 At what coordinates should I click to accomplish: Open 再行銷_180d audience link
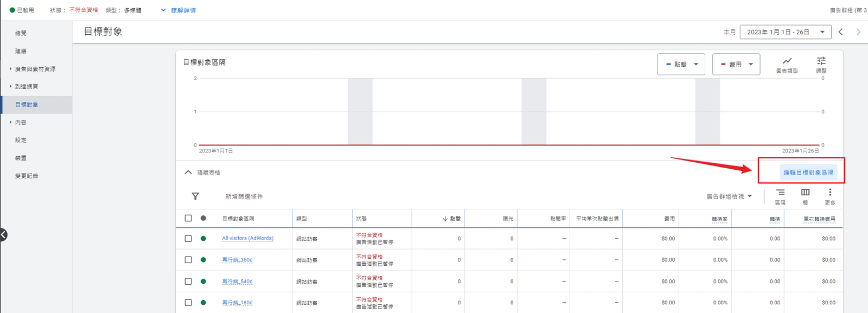(x=237, y=303)
